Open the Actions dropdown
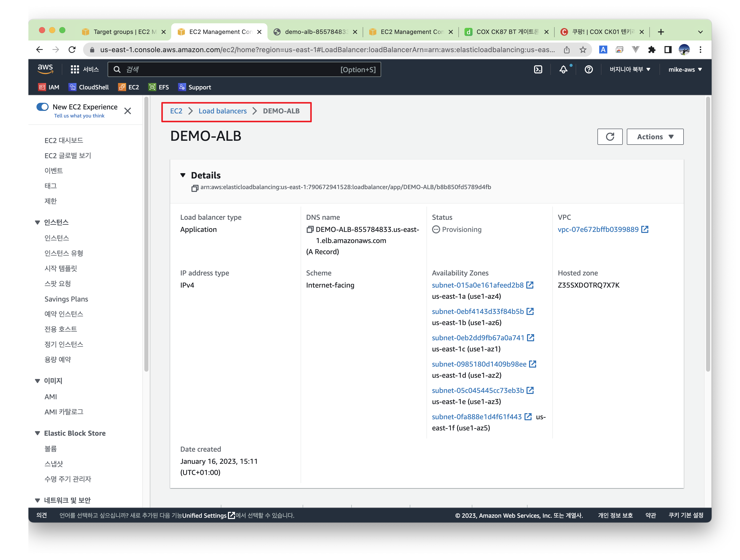Image resolution: width=740 pixels, height=560 pixels. [655, 137]
